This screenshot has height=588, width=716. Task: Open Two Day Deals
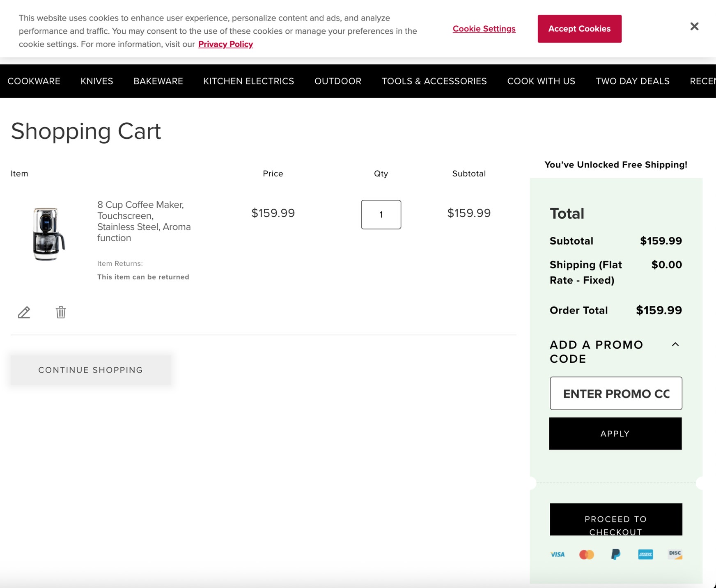(x=633, y=81)
